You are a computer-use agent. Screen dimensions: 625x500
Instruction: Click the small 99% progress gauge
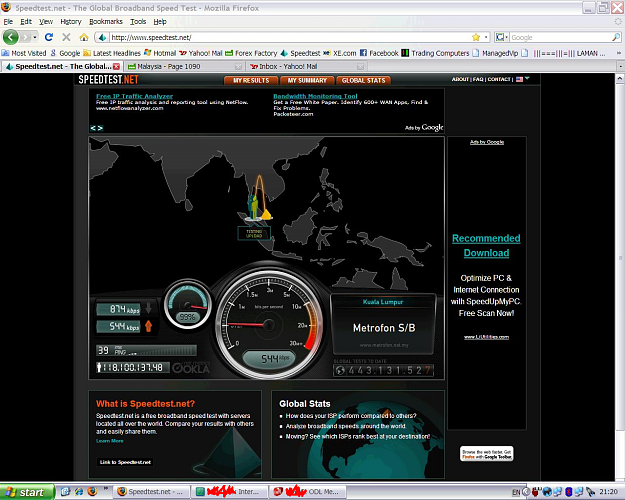click(x=187, y=306)
